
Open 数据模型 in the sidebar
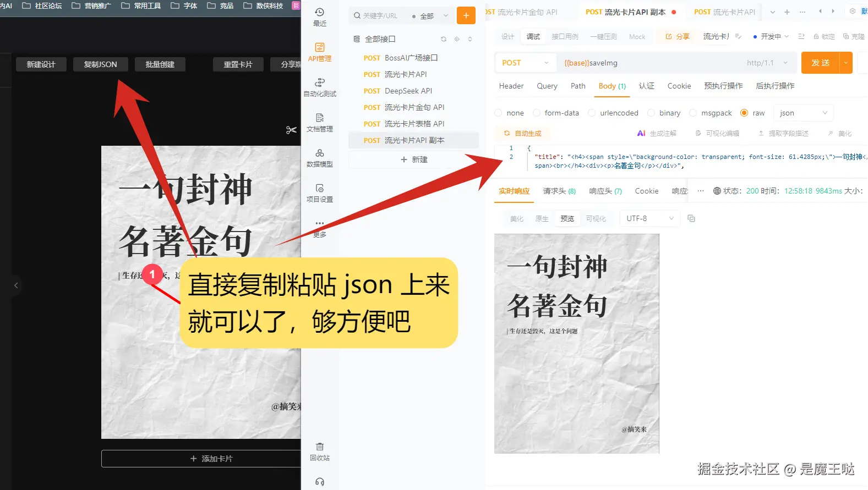tap(320, 158)
